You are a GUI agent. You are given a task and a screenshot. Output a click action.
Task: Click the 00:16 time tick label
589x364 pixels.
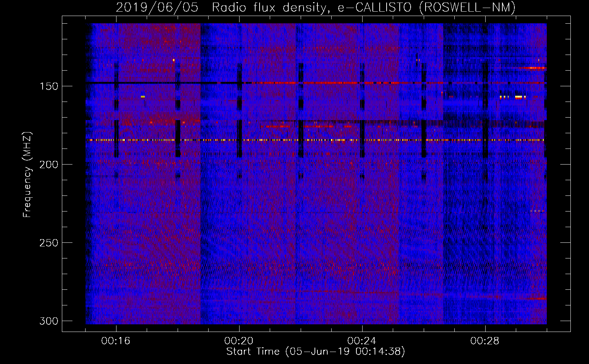tap(116, 341)
